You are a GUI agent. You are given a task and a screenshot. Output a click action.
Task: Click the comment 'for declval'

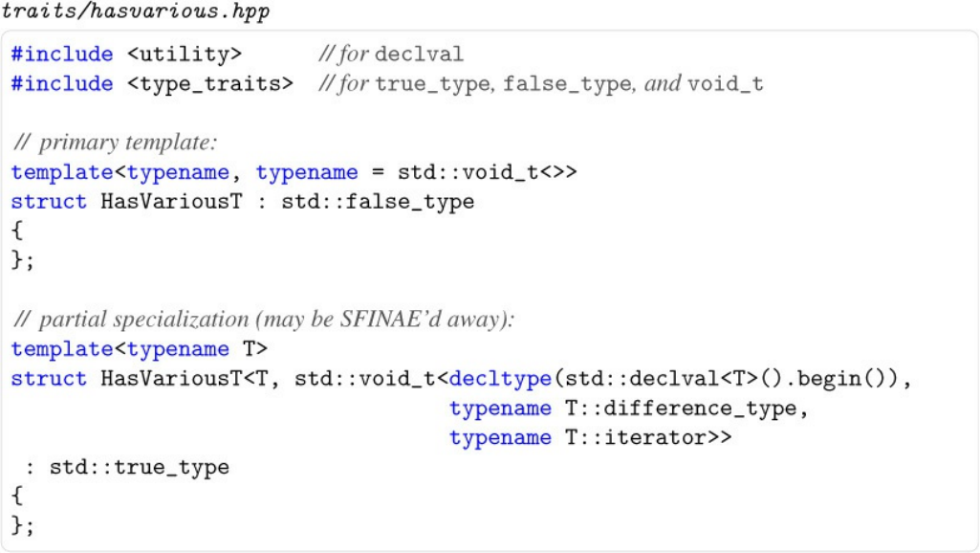pyautogui.click(x=391, y=54)
